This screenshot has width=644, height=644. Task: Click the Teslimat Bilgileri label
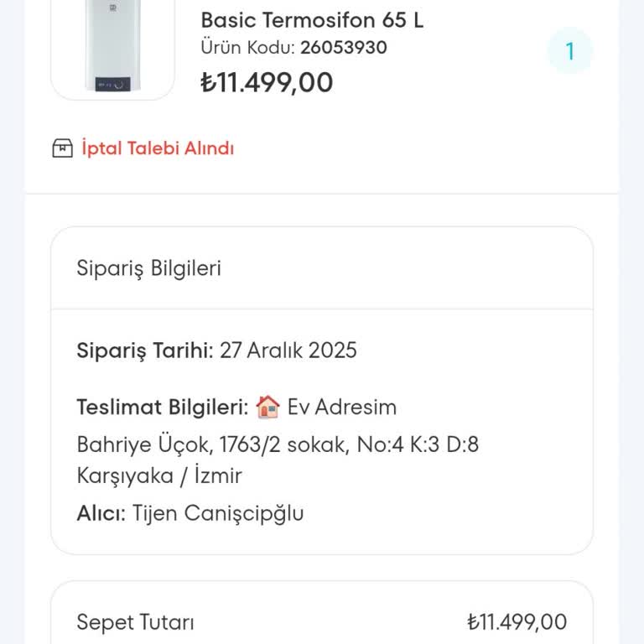coord(163,408)
